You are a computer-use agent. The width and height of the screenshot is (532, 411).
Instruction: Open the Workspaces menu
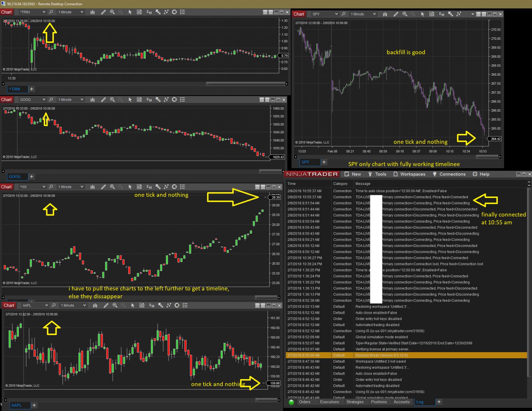click(410, 174)
